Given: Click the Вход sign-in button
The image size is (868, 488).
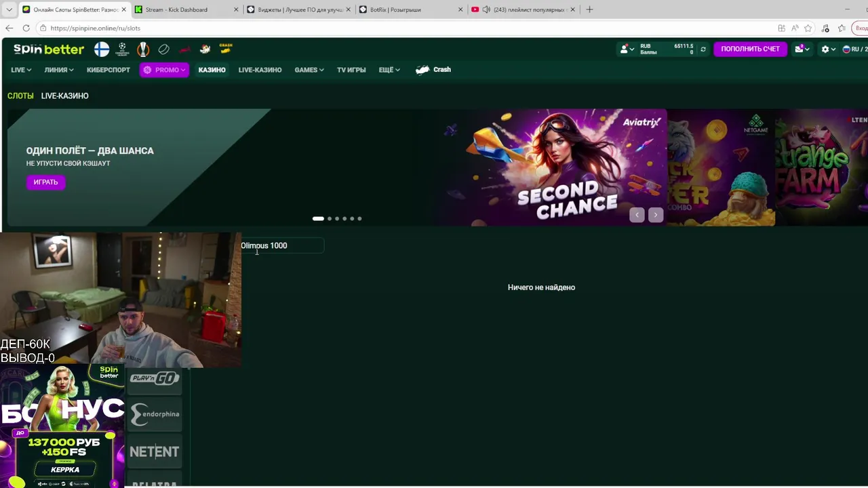Looking at the screenshot, I should (861, 28).
